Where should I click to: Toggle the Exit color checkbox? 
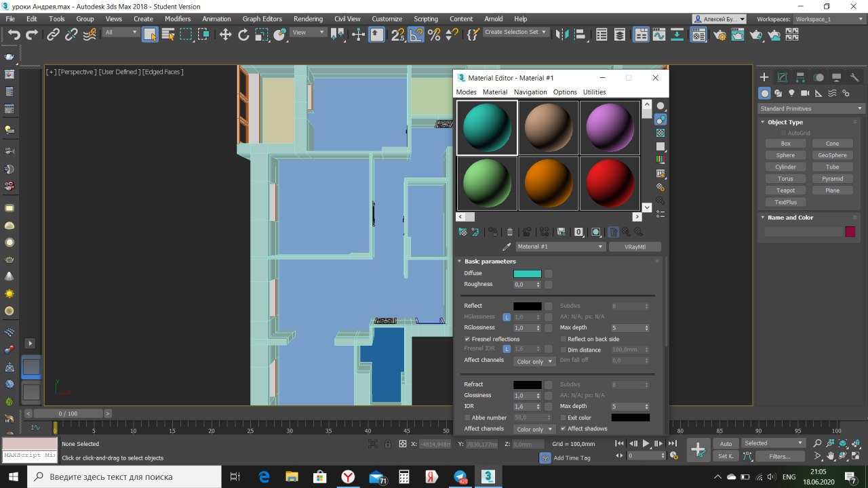pyautogui.click(x=564, y=418)
